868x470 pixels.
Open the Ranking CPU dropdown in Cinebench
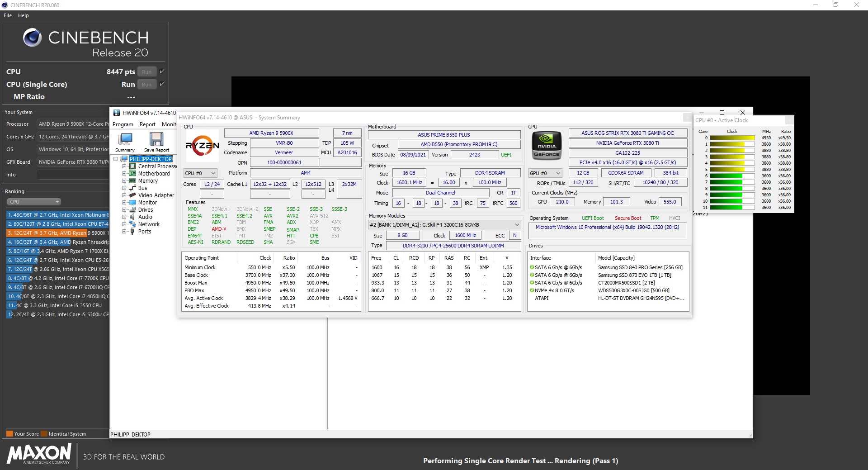point(34,202)
